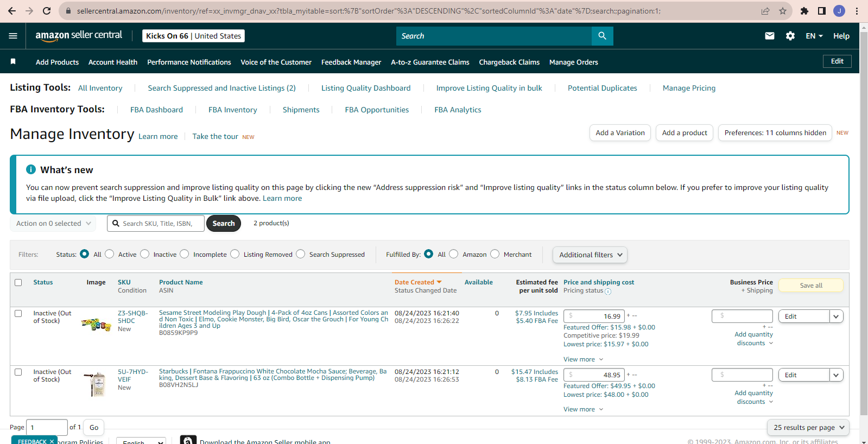Open the 25 results per page dropdown

pos(808,428)
